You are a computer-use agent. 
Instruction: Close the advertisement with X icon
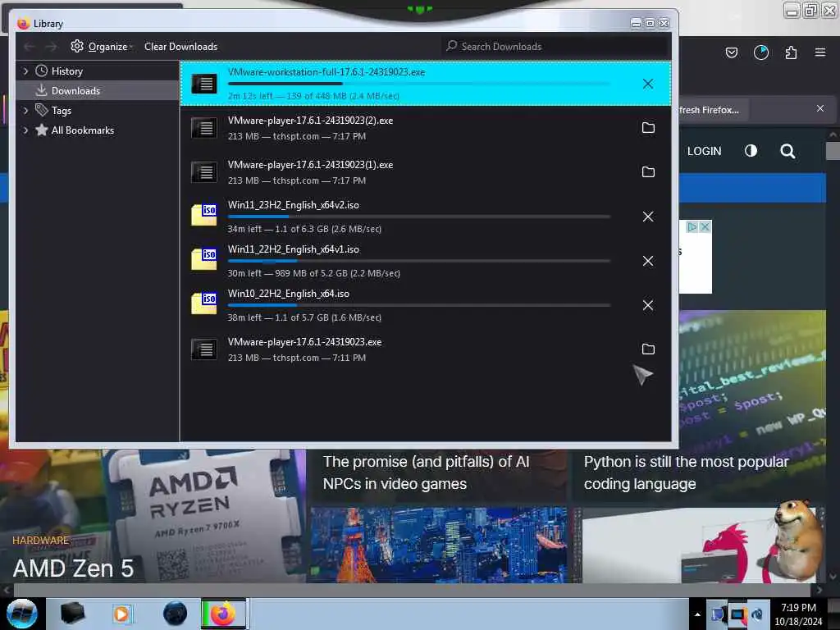click(x=705, y=226)
